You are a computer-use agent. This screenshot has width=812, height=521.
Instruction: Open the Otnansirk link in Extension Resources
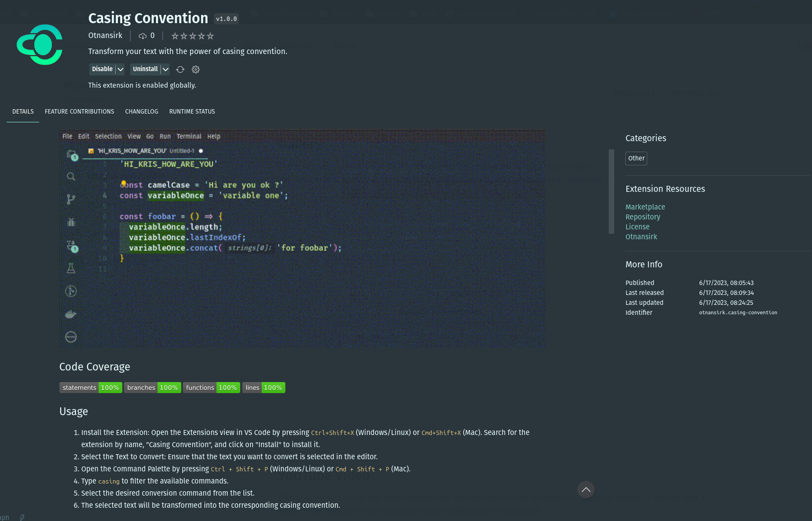pos(641,237)
